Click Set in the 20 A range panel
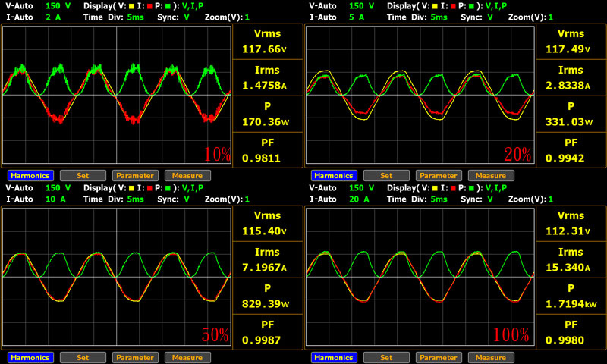Viewport: 607px width, 364px height. pyautogui.click(x=386, y=357)
